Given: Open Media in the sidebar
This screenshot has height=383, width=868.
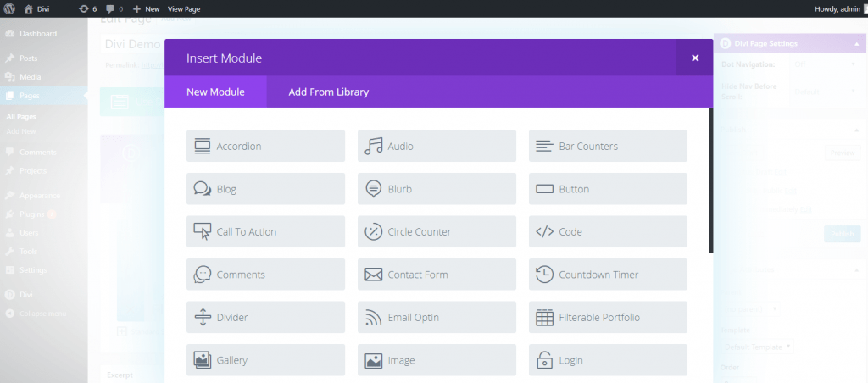Looking at the screenshot, I should 43,77.
